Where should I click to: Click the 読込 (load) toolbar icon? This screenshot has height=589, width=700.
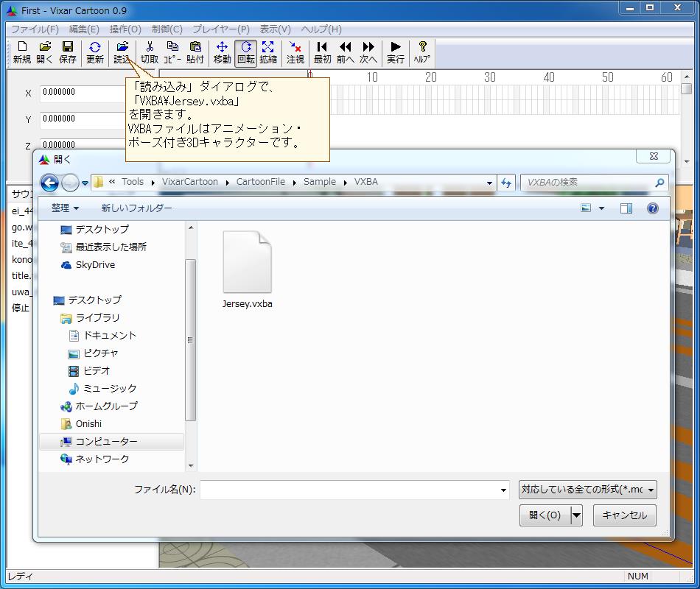point(122,52)
